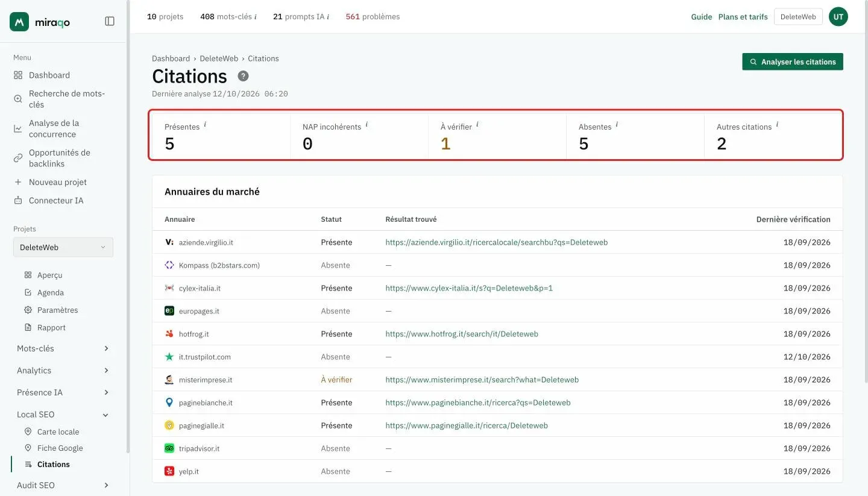Click the yelp.it red logo icon
The image size is (868, 496).
click(169, 471)
